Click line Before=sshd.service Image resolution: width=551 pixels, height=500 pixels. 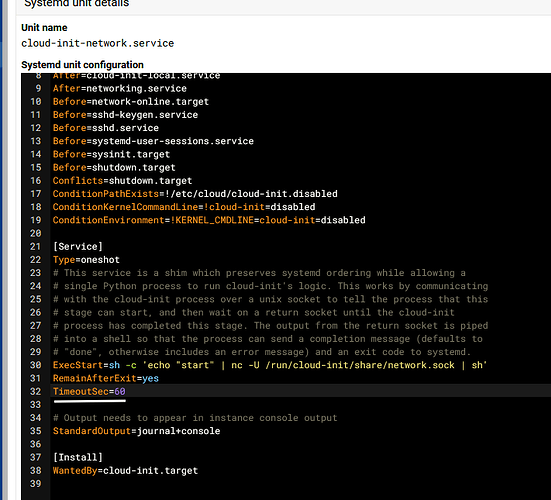(105, 128)
